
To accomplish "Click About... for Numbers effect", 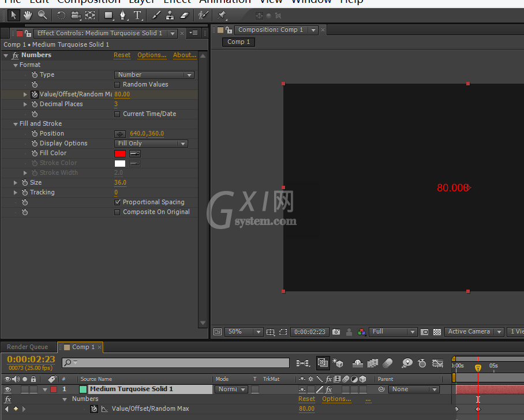I will point(185,55).
